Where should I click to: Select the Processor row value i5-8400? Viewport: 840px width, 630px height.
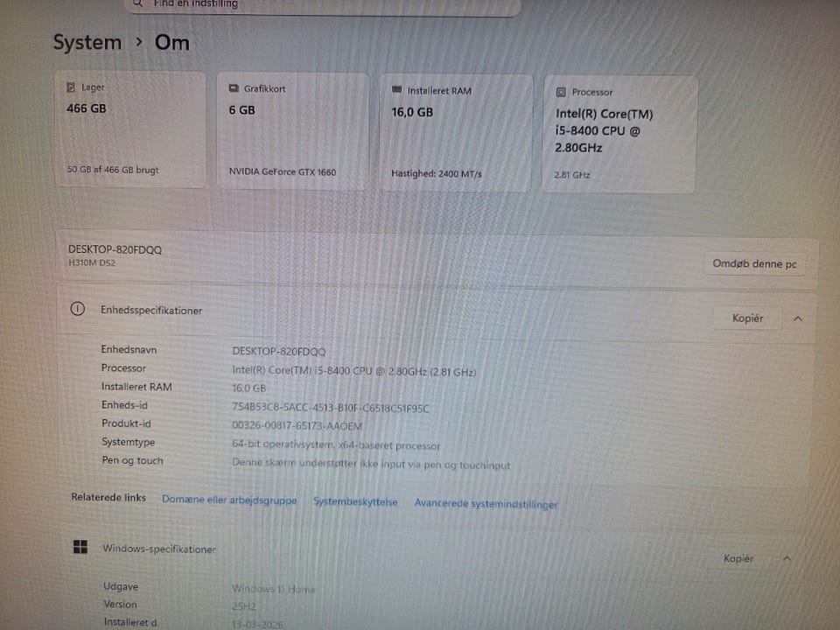354,371
